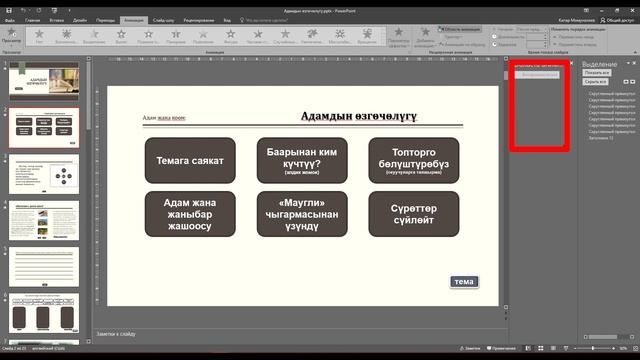
Task: Switch to the Главная ribbon tab
Action: pyautogui.click(x=32, y=20)
